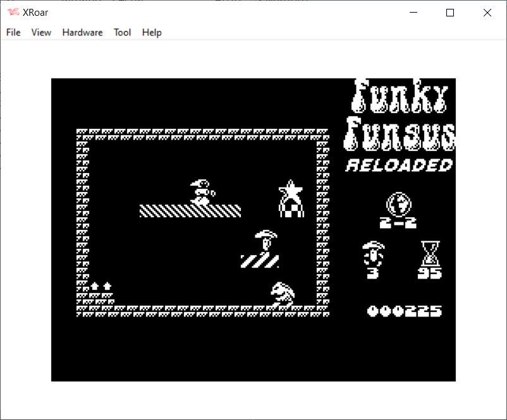Click the globe level indicator icon

[398, 204]
